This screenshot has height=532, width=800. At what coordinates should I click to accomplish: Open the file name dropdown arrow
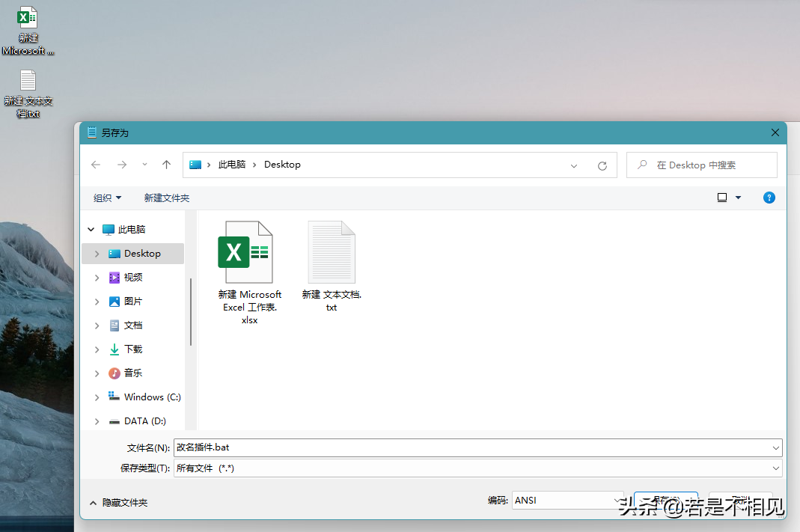[x=776, y=448]
